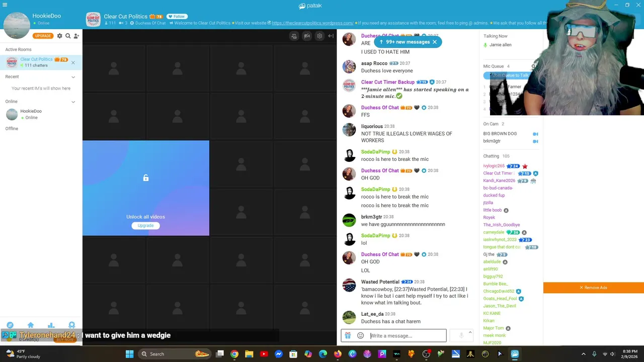Click the viewers icon above the video grid
The height and width of the screenshot is (362, 644).
pyautogui.click(x=294, y=36)
